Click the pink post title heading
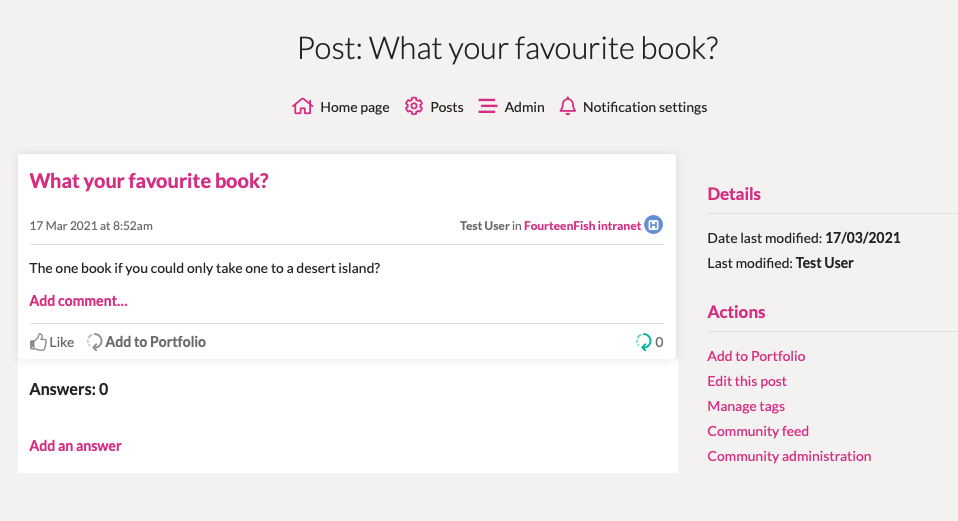This screenshot has width=958, height=521. click(149, 181)
